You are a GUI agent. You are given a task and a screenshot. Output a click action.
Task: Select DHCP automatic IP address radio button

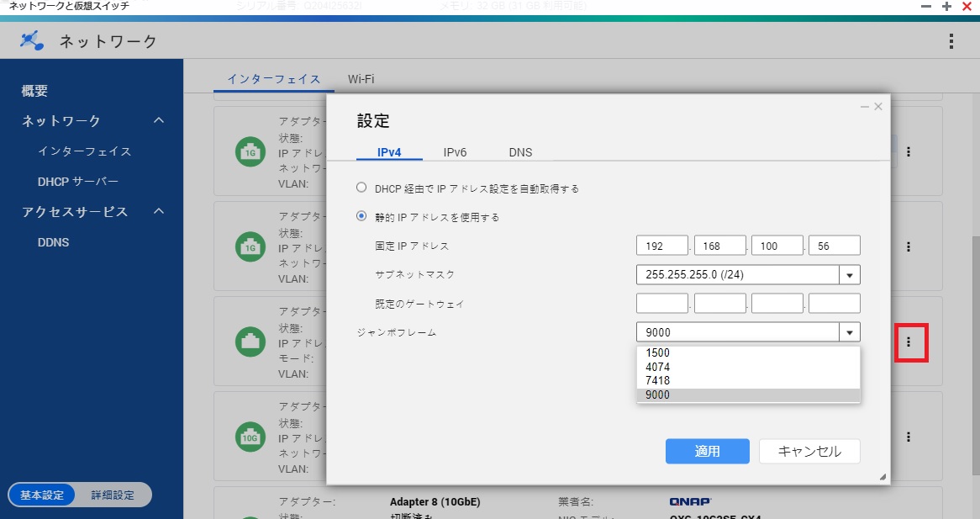click(x=361, y=188)
